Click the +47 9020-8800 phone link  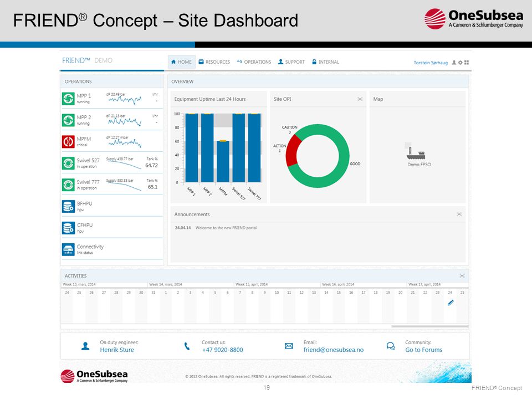223,350
